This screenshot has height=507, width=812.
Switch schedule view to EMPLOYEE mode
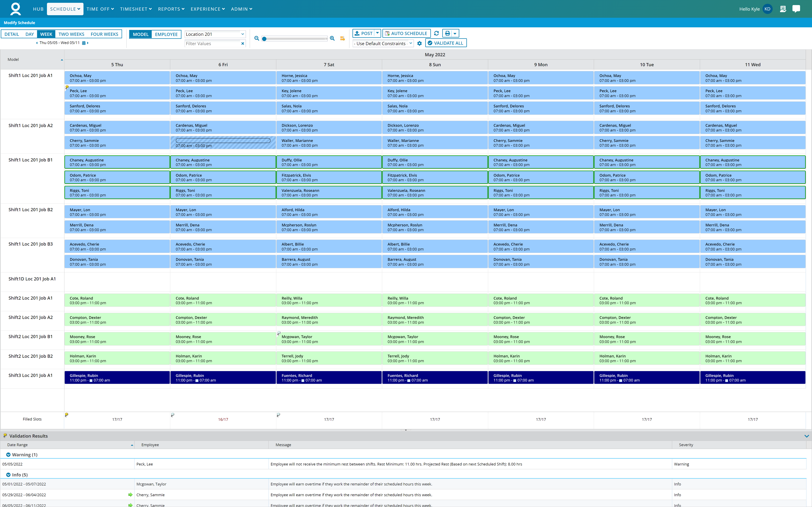tap(166, 34)
